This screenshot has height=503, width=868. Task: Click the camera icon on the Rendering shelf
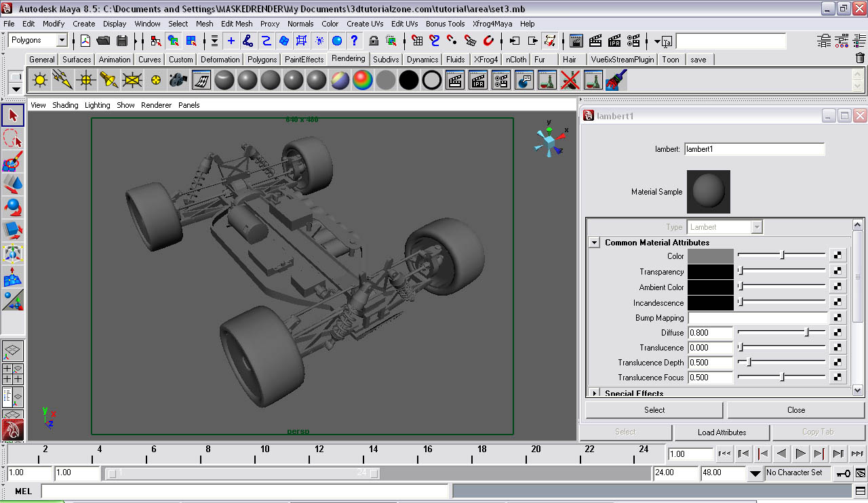point(178,81)
